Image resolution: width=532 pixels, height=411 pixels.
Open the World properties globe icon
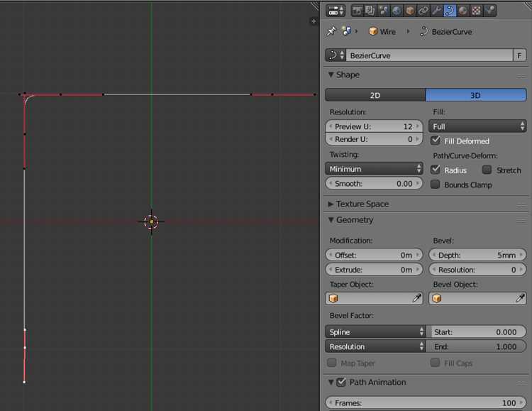(x=397, y=11)
